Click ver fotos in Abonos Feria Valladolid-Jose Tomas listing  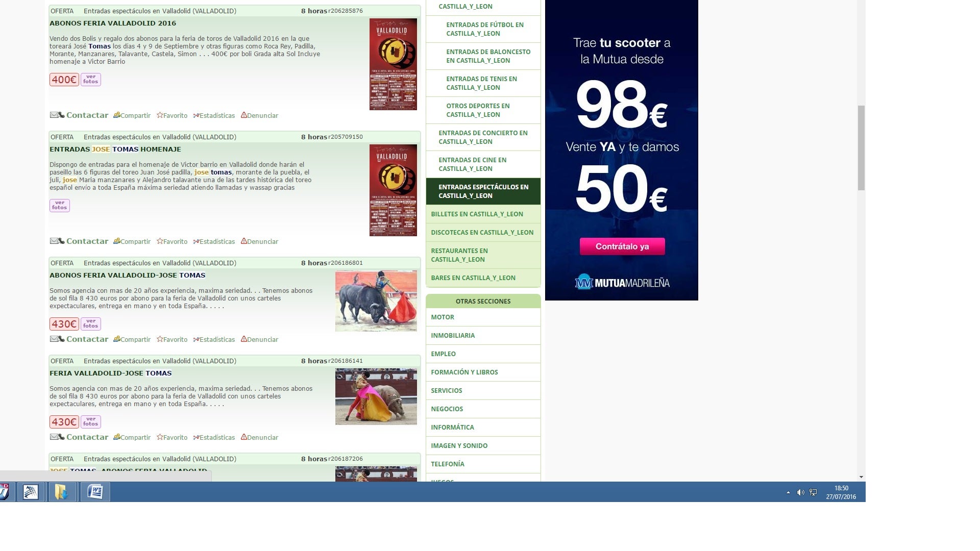(x=91, y=324)
